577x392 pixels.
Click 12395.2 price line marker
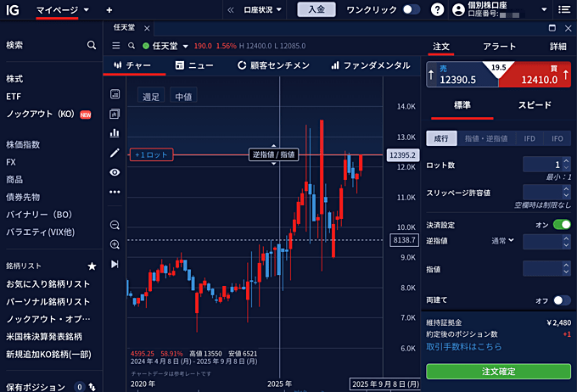coord(402,155)
